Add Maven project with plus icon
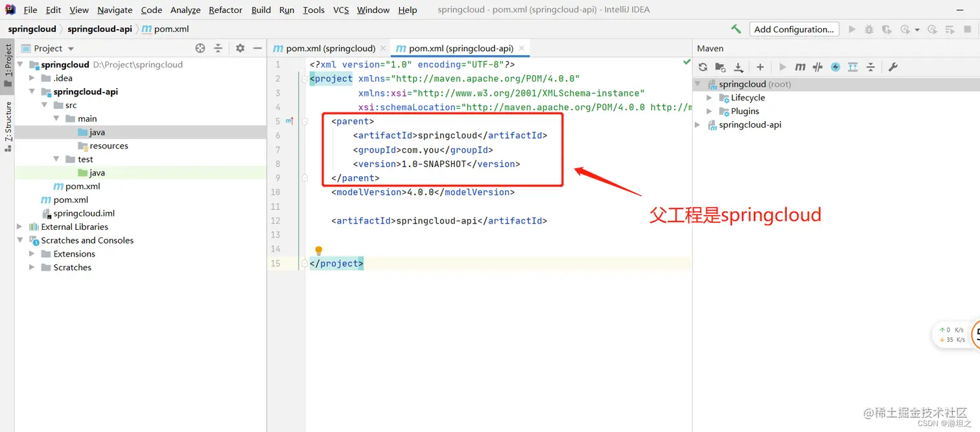The height and width of the screenshot is (432, 980). (x=760, y=67)
